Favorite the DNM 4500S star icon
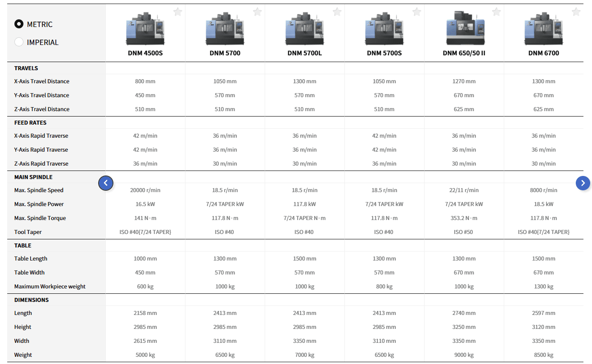Viewport: 592px width, 364px height. pyautogui.click(x=178, y=12)
